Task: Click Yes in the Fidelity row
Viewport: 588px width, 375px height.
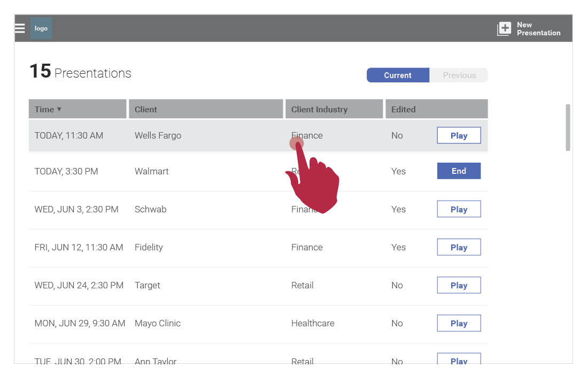Action: coord(398,247)
